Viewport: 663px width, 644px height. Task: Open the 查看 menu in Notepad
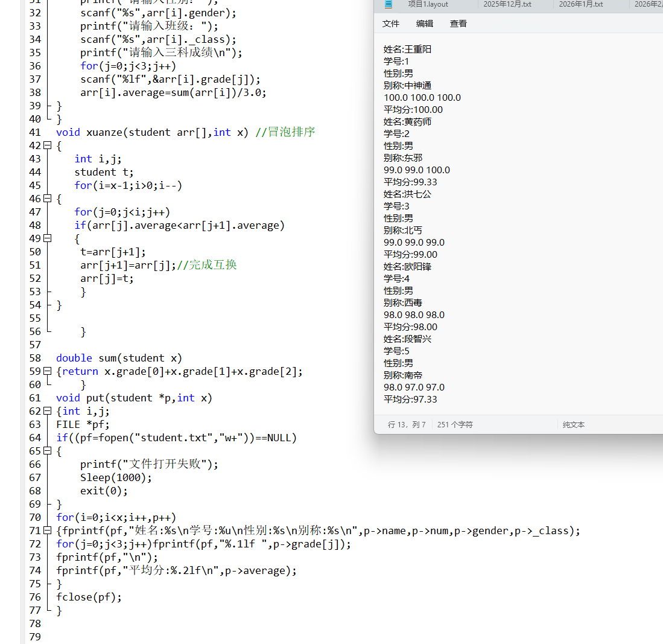click(458, 24)
